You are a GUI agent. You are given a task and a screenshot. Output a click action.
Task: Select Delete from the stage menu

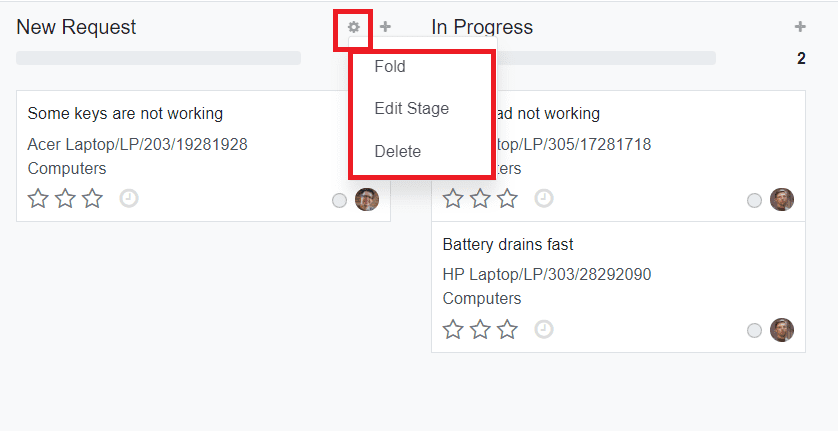[398, 151]
